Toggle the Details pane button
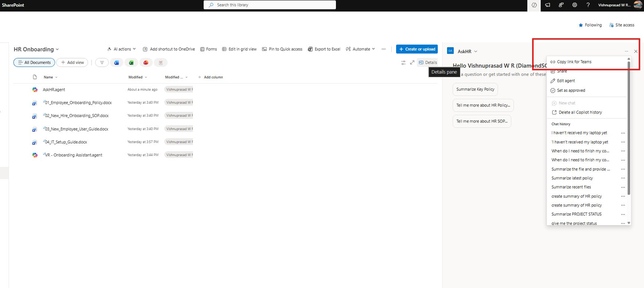Viewport: 644px width, 288px height. click(x=428, y=62)
